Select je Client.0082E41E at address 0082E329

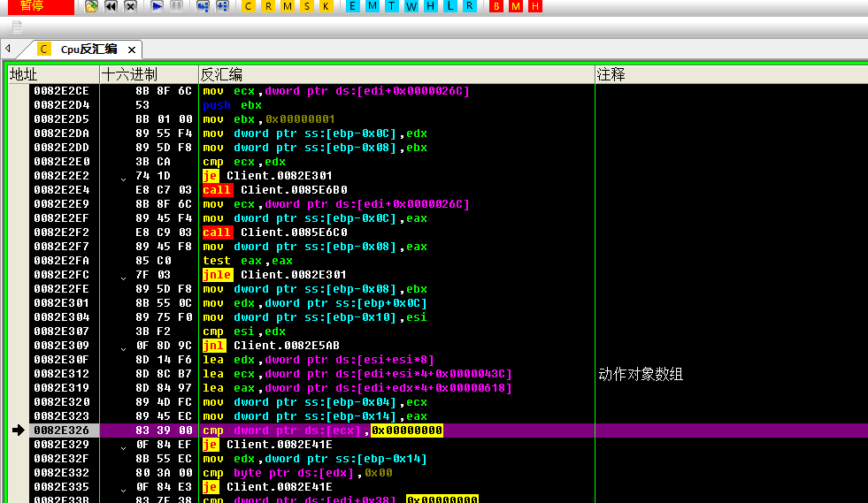pyautogui.click(x=267, y=445)
